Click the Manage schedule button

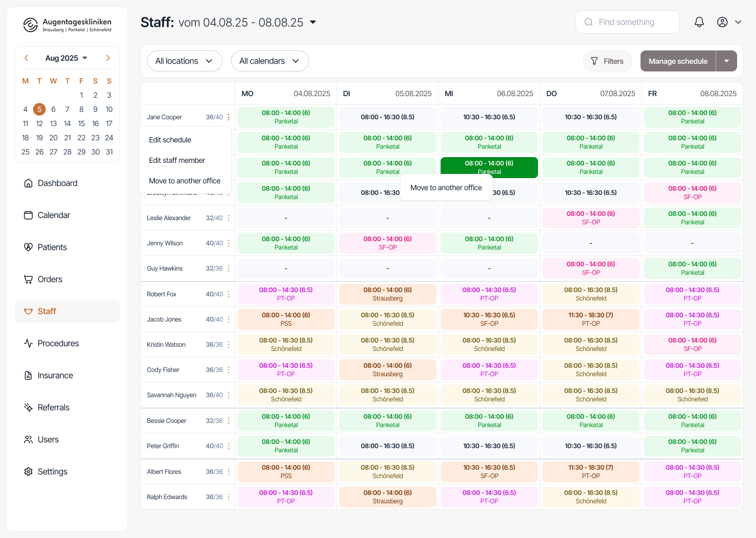[678, 61]
